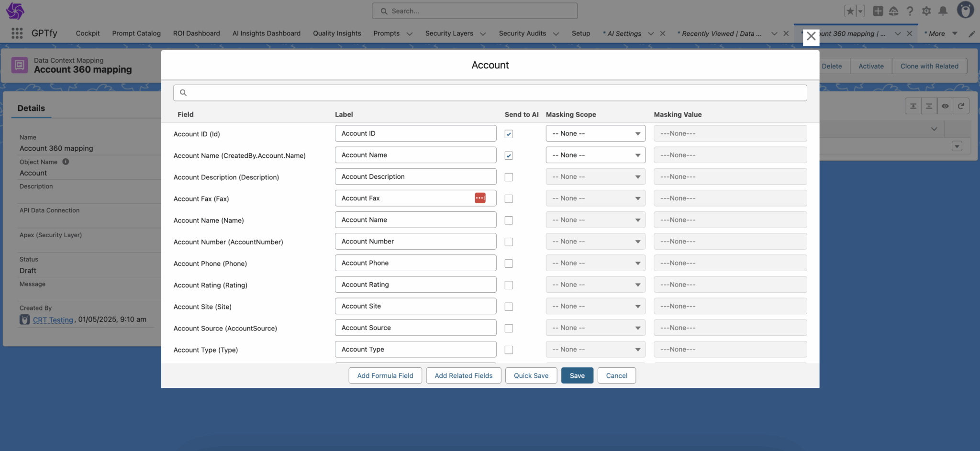Enable Send to AI for Account Description
980x451 pixels.
coord(509,177)
